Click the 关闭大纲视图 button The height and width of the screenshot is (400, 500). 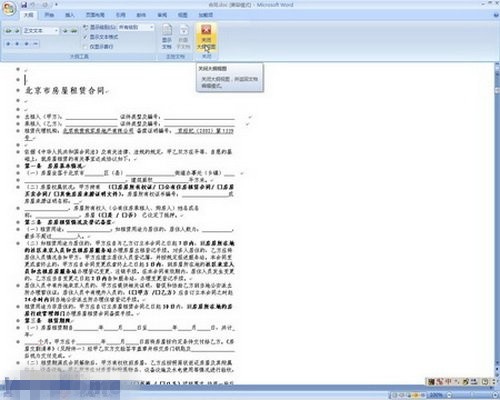click(x=206, y=37)
